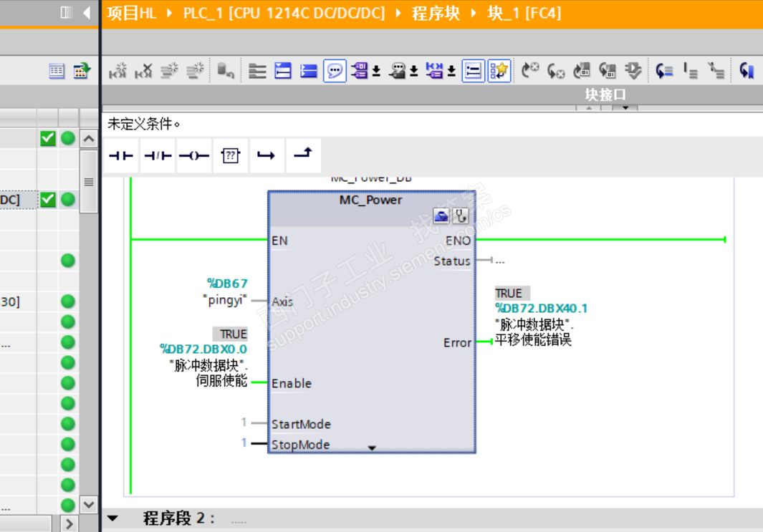This screenshot has height=532, width=763.
Task: Click the Status output placeholder dots
Action: 500,261
